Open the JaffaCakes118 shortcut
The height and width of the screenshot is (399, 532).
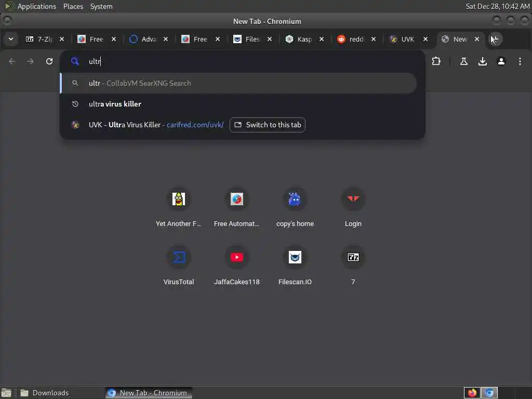point(237,265)
